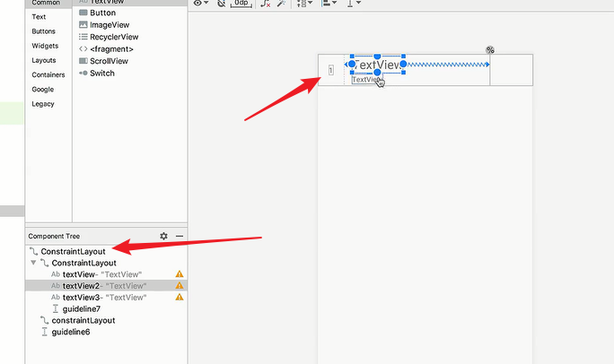Select guideline6 in the Component Tree
The image size is (614, 364).
pyautogui.click(x=71, y=332)
